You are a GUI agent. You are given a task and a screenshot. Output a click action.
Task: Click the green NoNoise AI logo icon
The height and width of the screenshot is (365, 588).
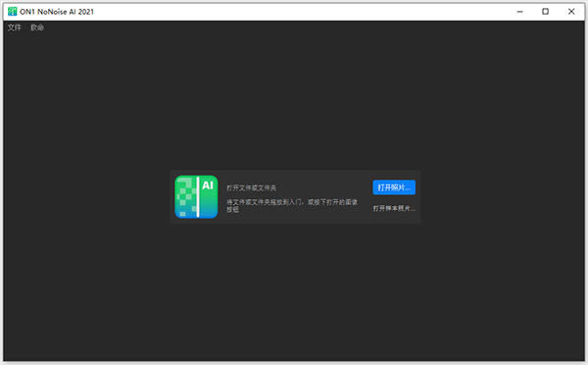point(196,197)
